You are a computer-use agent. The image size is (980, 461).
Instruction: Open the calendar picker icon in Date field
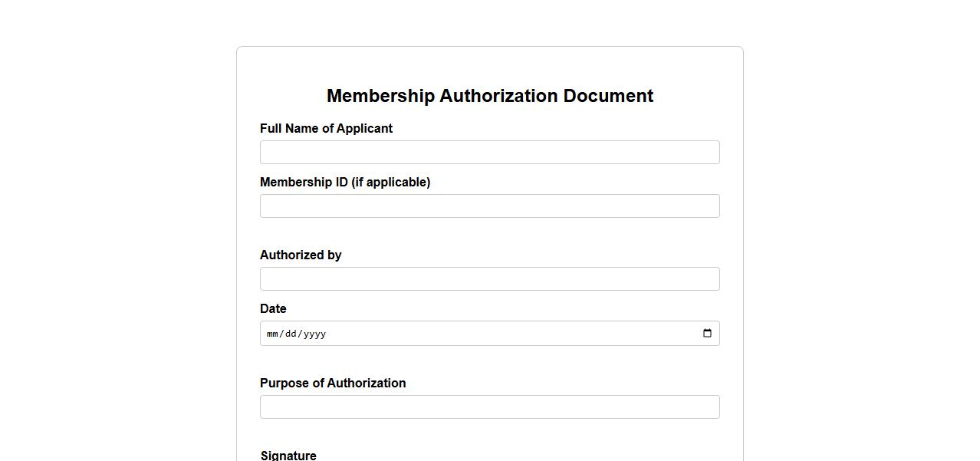(707, 333)
